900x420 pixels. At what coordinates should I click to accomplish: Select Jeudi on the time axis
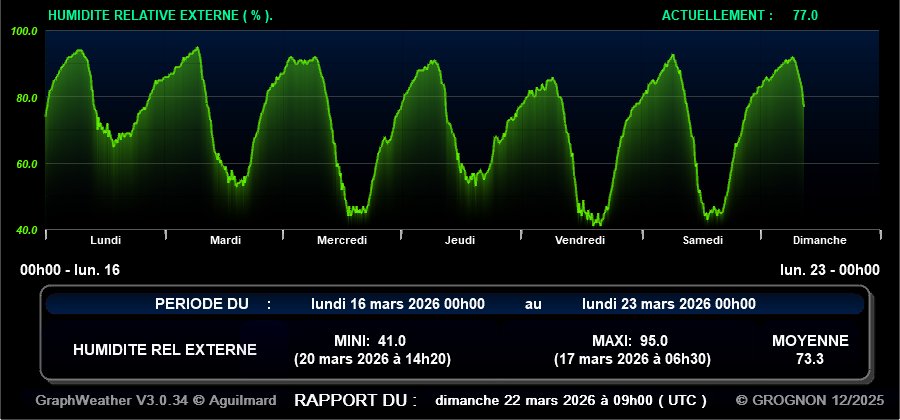click(x=460, y=240)
